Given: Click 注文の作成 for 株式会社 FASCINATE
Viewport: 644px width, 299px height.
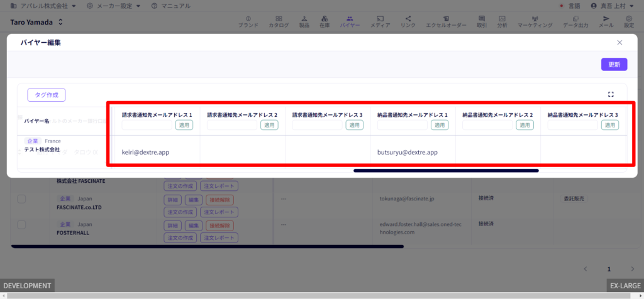Looking at the screenshot, I should [x=180, y=186].
